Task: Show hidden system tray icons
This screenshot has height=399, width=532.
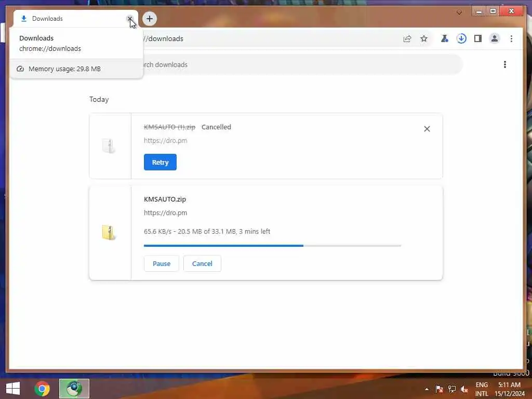Action: click(x=427, y=389)
